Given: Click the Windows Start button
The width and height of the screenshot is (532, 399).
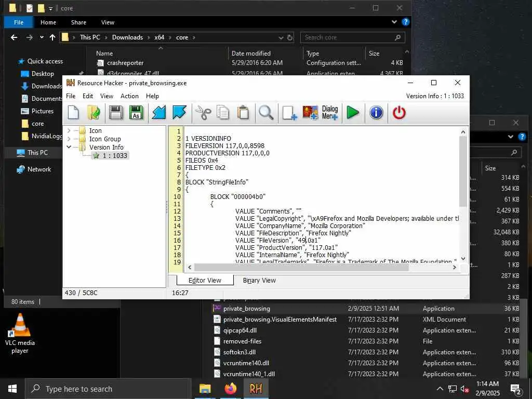Looking at the screenshot, I should click(12, 389).
